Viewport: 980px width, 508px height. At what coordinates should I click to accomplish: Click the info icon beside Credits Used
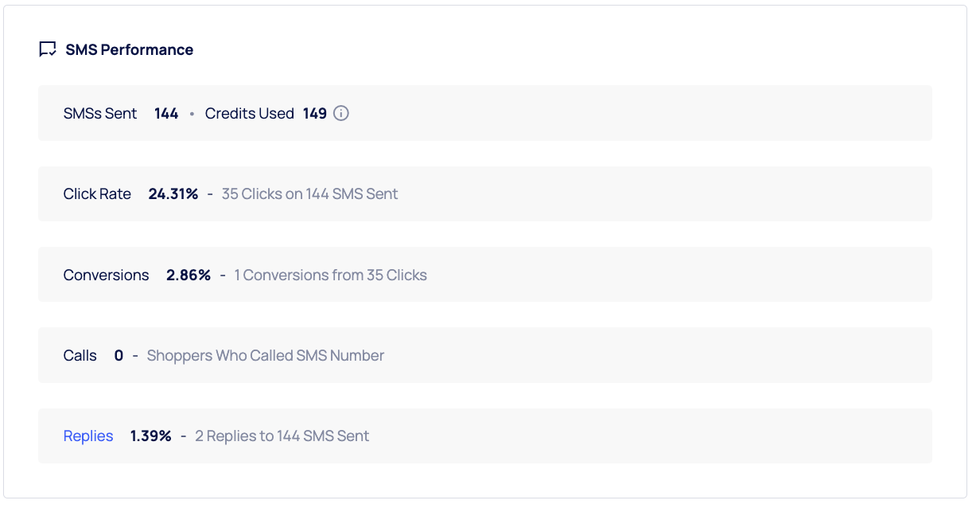(x=341, y=113)
